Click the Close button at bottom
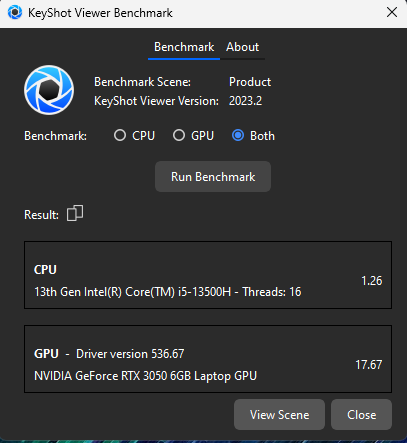This screenshot has height=443, width=407. [361, 415]
